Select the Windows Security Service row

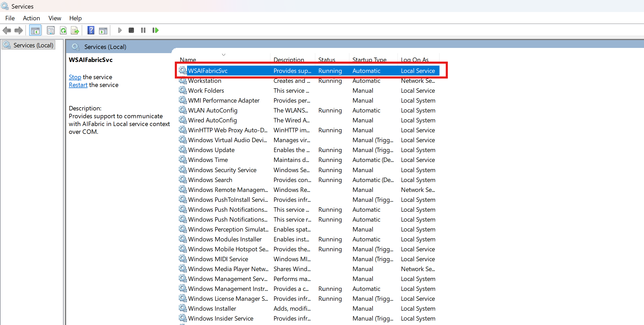[309, 170]
